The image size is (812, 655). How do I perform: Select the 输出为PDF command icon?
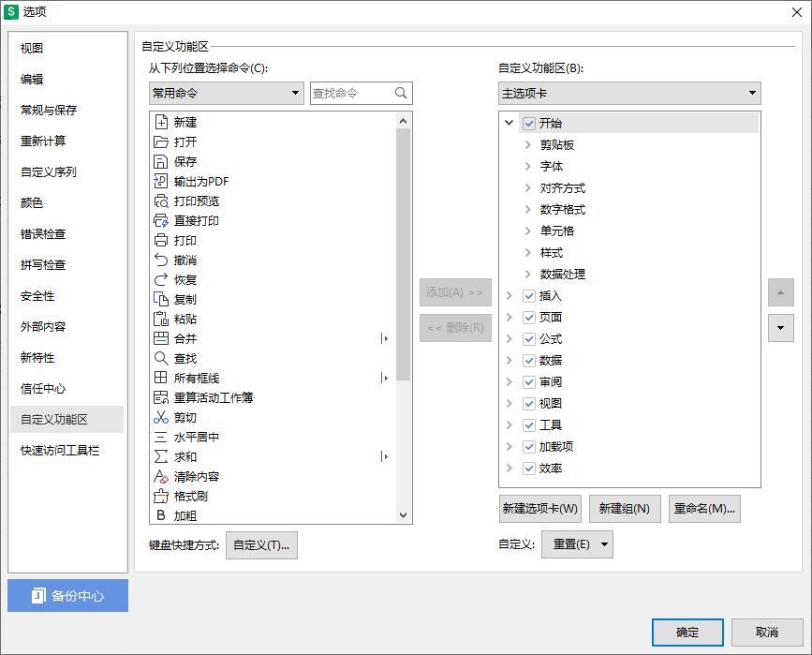coord(163,180)
